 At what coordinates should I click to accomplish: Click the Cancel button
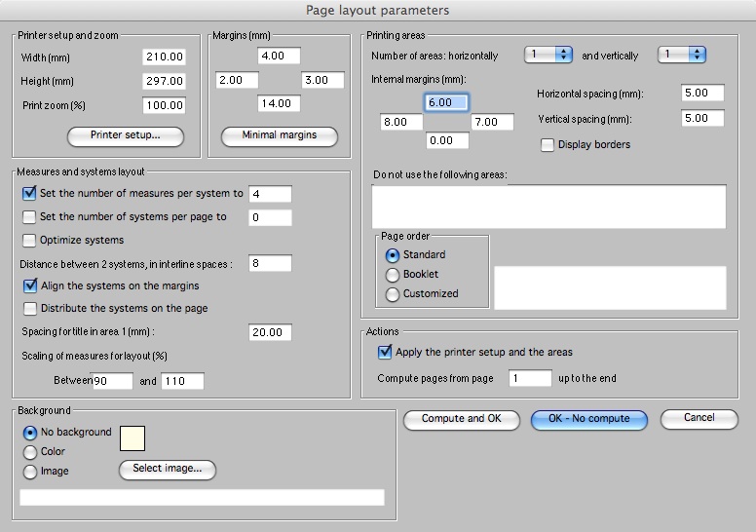699,419
